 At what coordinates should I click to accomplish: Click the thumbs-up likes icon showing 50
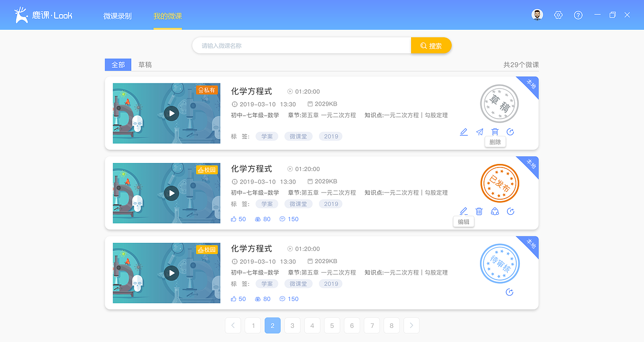(233, 218)
